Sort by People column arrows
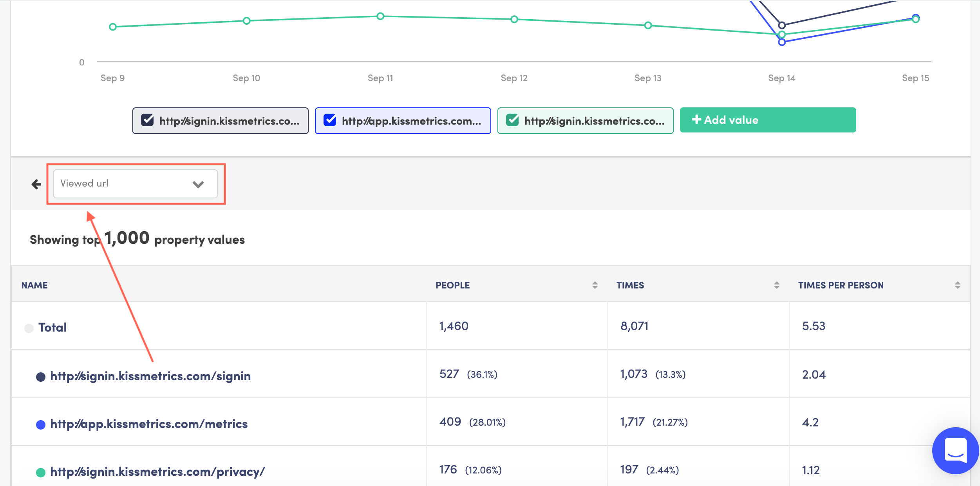This screenshot has height=486, width=980. [x=595, y=285]
